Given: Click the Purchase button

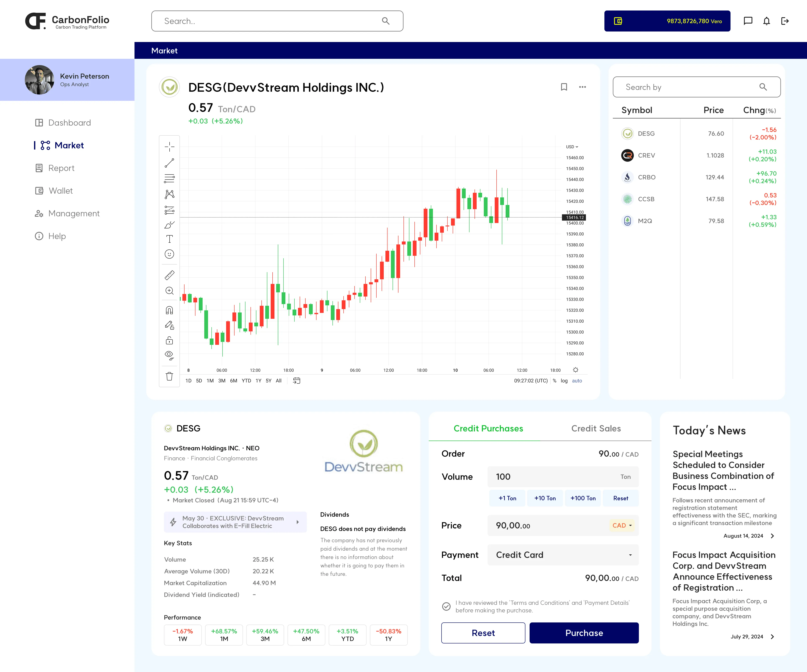Looking at the screenshot, I should tap(584, 633).
